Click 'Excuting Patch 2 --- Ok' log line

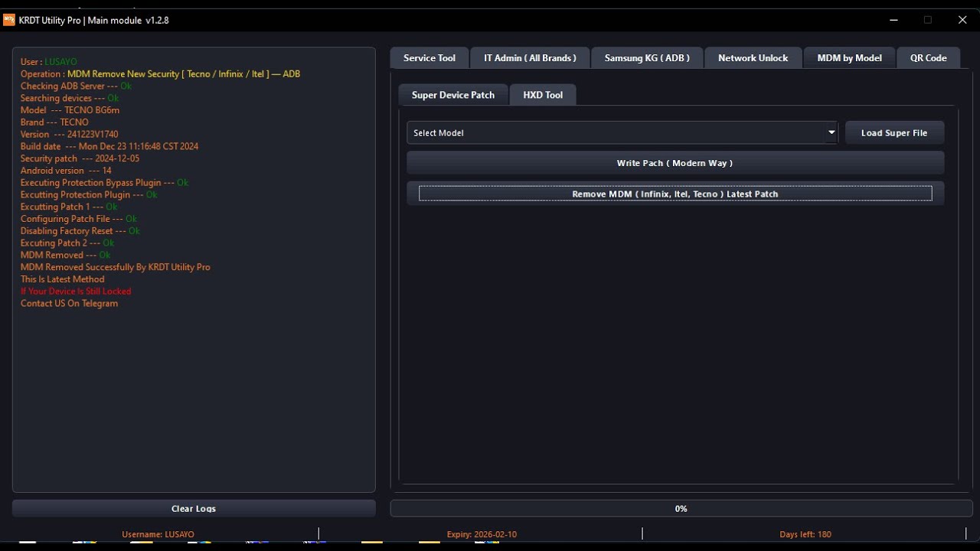coord(67,243)
